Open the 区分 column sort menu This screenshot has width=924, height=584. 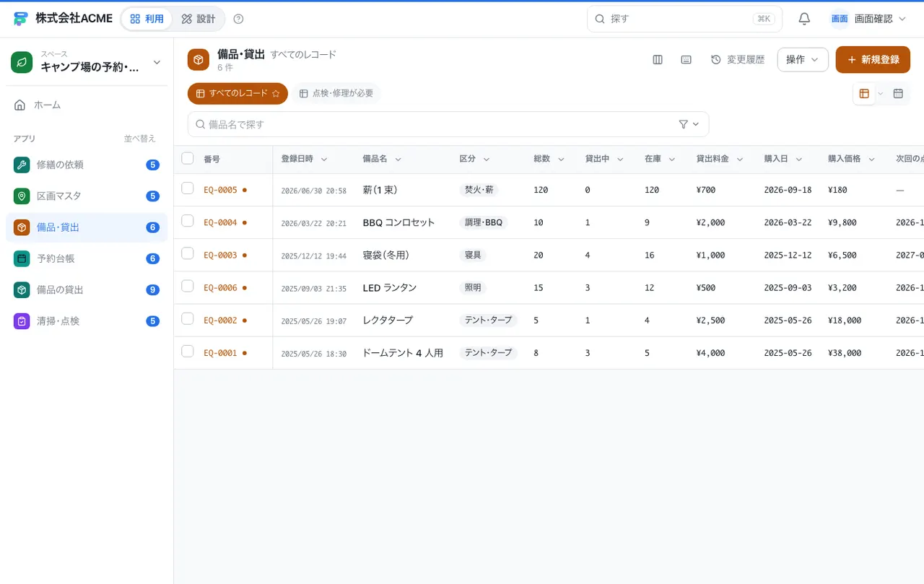[486, 159]
